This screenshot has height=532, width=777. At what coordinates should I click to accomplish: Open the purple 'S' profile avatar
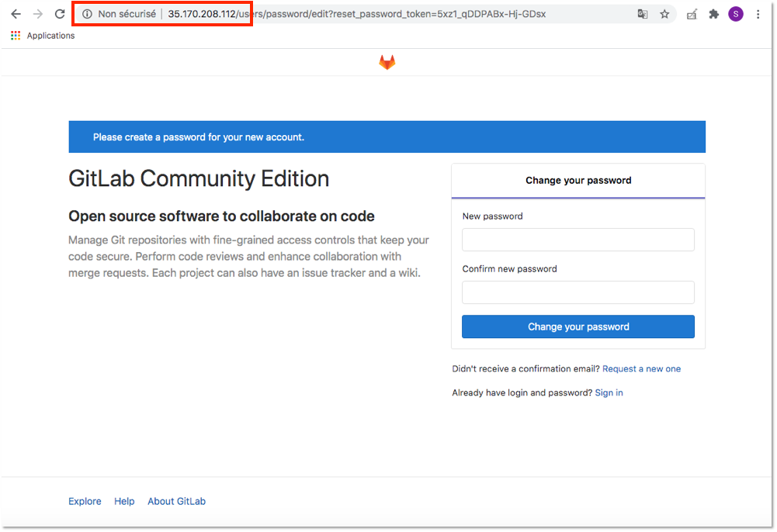pos(736,14)
